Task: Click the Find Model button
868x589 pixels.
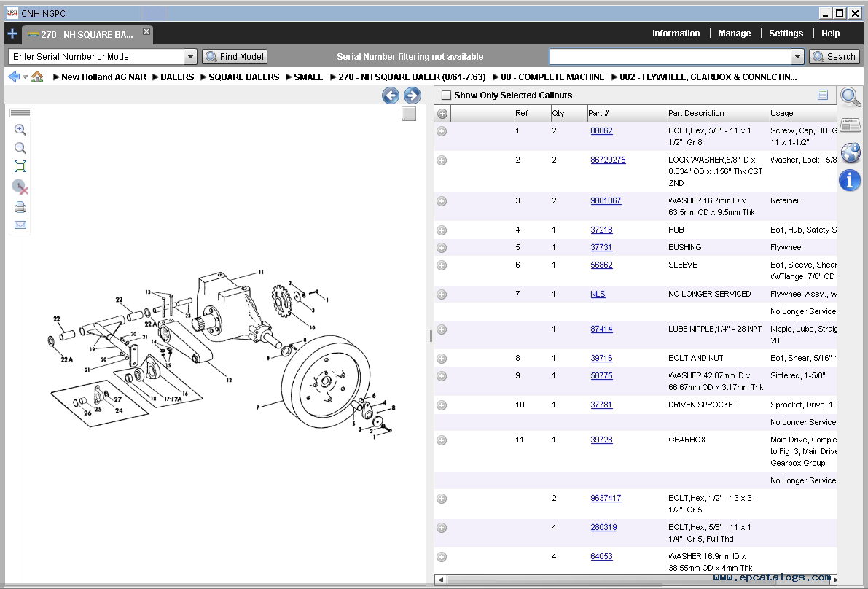Action: click(x=235, y=57)
